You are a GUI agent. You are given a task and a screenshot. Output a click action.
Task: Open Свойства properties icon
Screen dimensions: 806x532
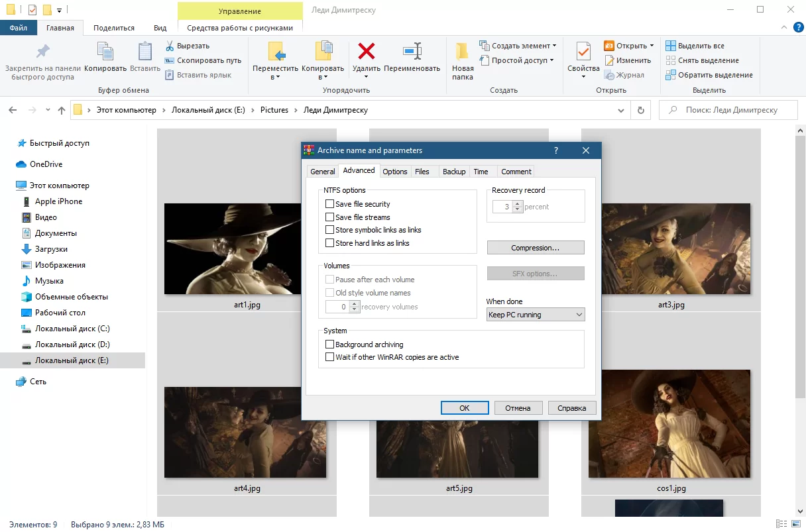583,52
